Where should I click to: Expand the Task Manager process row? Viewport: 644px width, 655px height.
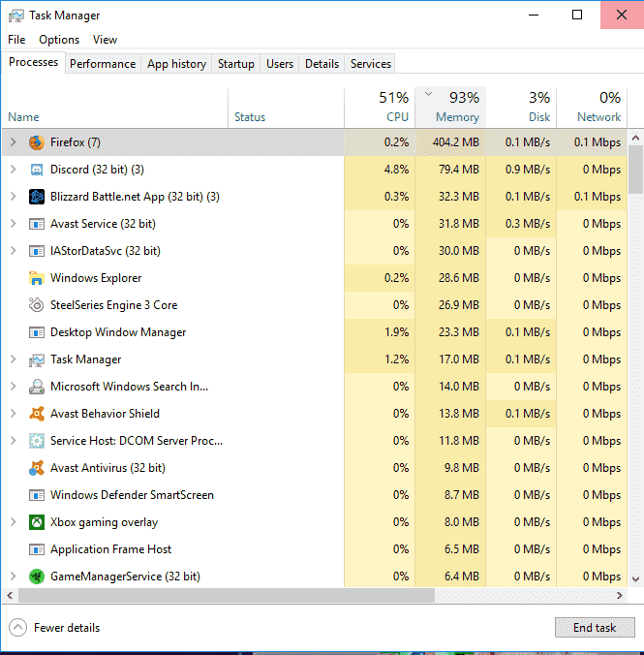[14, 359]
